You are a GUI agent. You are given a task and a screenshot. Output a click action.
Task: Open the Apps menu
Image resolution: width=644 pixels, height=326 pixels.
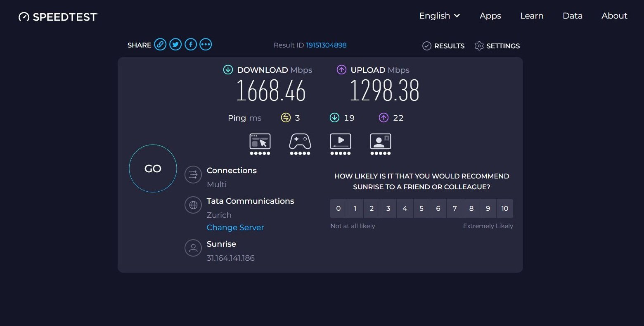(x=490, y=16)
